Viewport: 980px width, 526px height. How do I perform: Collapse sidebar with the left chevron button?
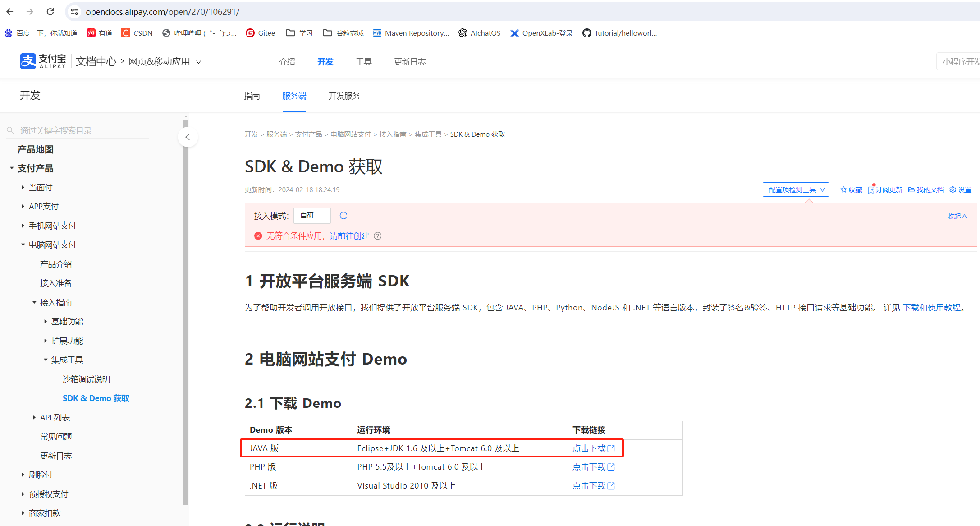tap(188, 137)
